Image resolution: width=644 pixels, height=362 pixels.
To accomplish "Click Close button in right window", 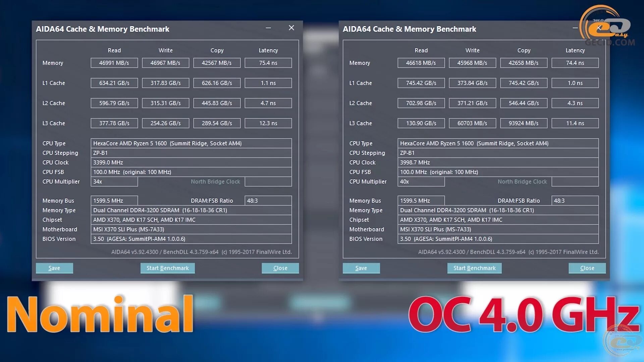I will [587, 268].
